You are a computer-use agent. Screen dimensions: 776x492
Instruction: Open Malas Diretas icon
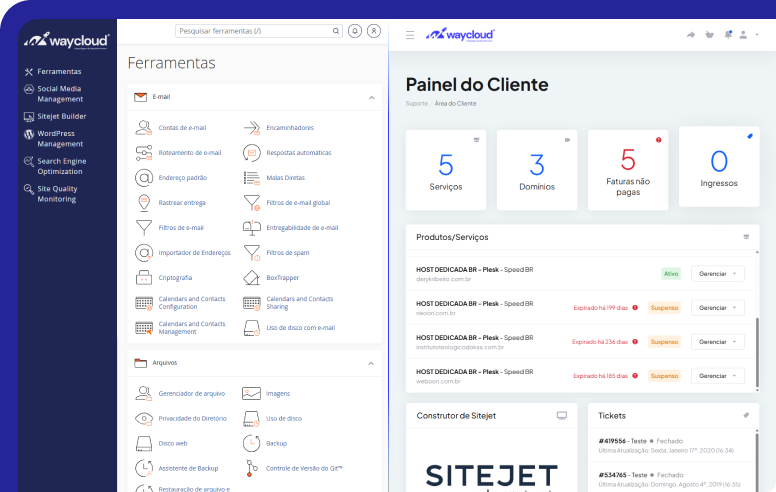click(x=251, y=178)
